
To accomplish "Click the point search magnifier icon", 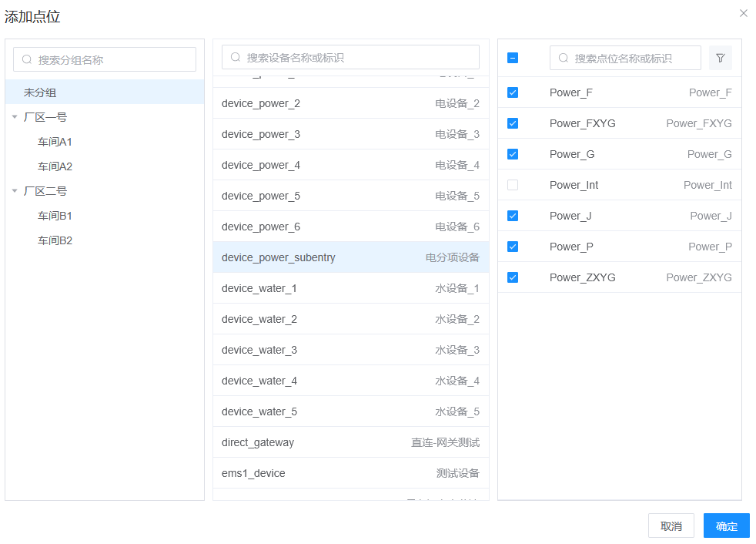I will click(564, 58).
